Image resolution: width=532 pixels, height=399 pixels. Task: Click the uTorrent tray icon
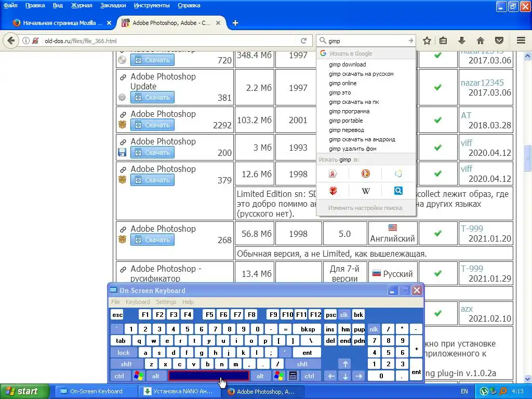(x=484, y=391)
